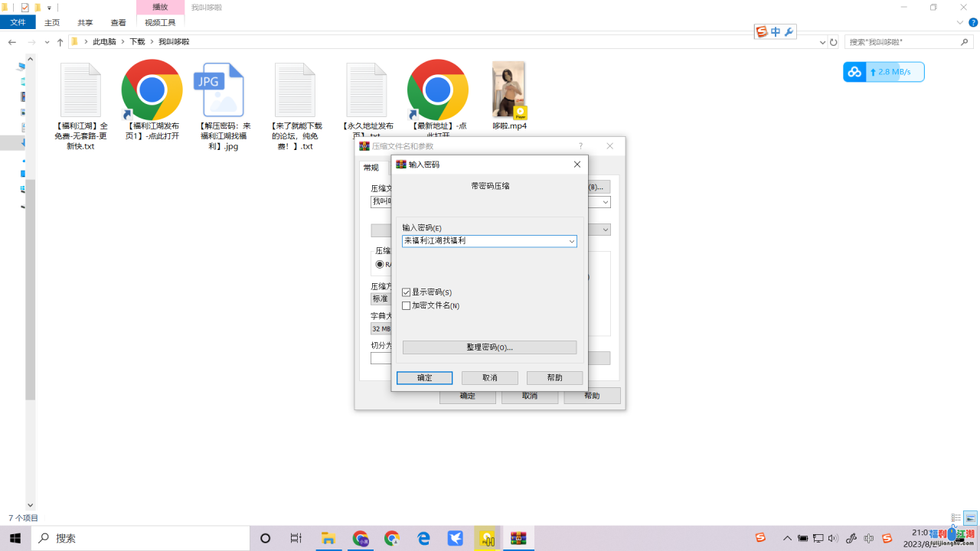Click the cloud upload speed widget

point(884,72)
